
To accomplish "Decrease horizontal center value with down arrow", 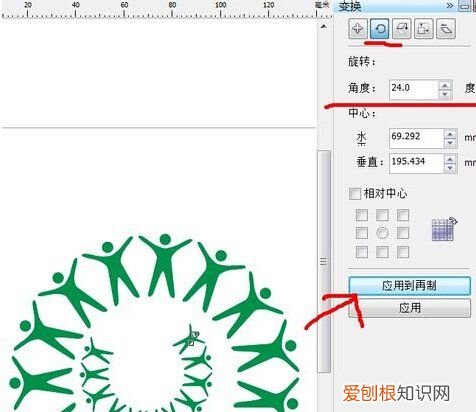I will coord(450,143).
